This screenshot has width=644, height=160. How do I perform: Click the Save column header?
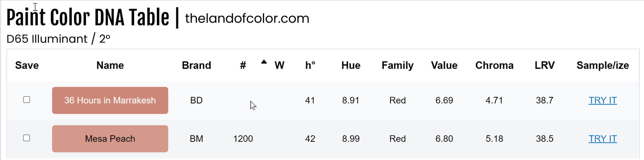tap(27, 65)
